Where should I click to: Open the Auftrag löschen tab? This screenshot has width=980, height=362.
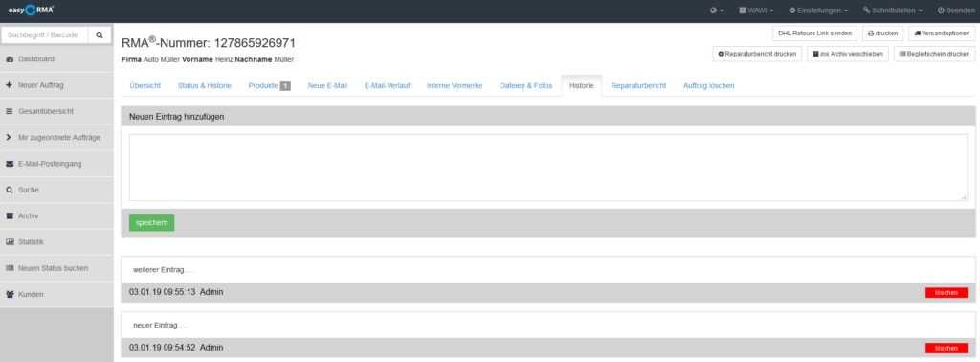pyautogui.click(x=709, y=85)
